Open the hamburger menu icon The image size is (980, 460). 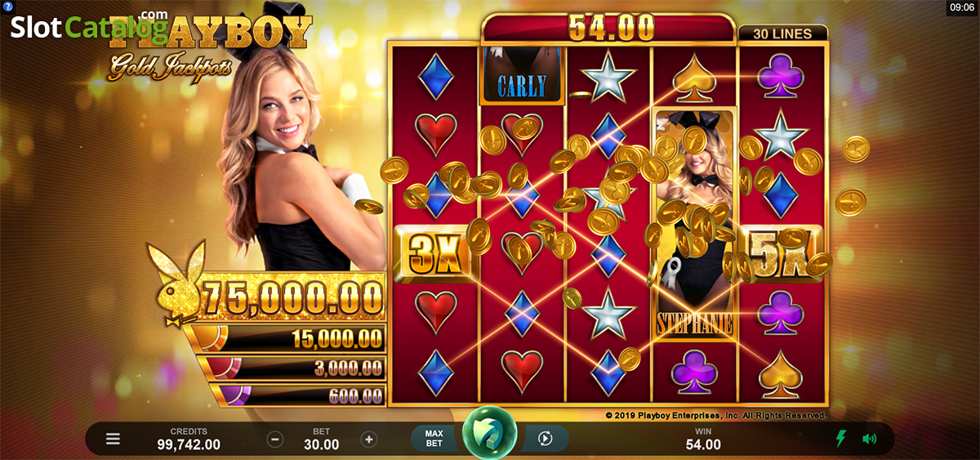pyautogui.click(x=113, y=440)
